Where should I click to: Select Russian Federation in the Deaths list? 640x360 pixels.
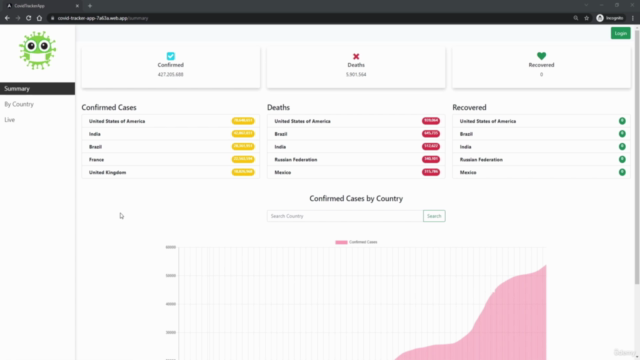pyautogui.click(x=356, y=159)
